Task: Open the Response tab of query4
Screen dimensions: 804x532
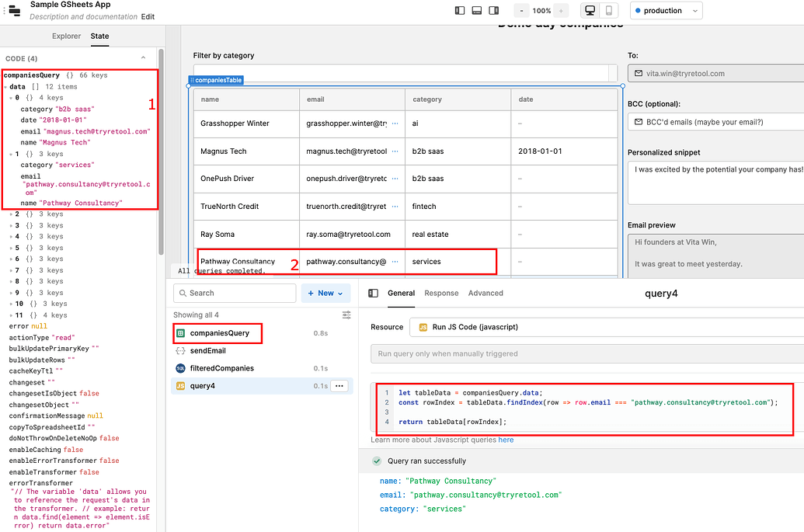Action: (441, 294)
